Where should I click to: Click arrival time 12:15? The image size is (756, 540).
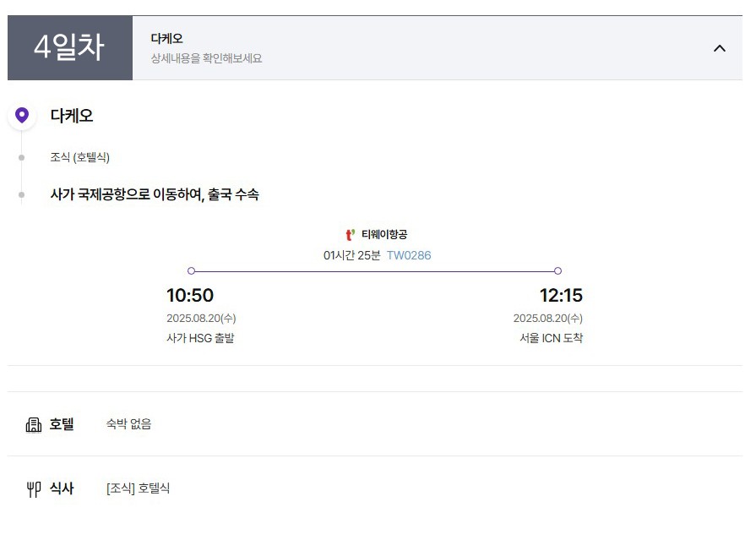coord(561,295)
